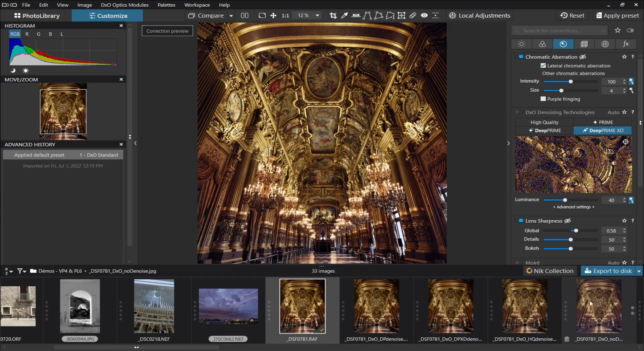This screenshot has width=644, height=351.
Task: Click Size magic wand auto button
Action: 631,90
